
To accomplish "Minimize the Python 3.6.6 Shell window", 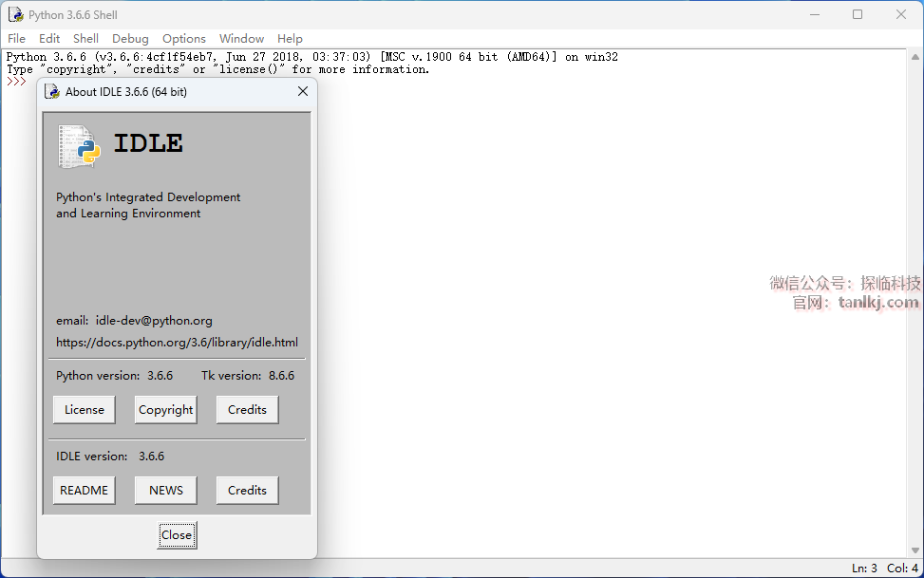I will pos(815,15).
